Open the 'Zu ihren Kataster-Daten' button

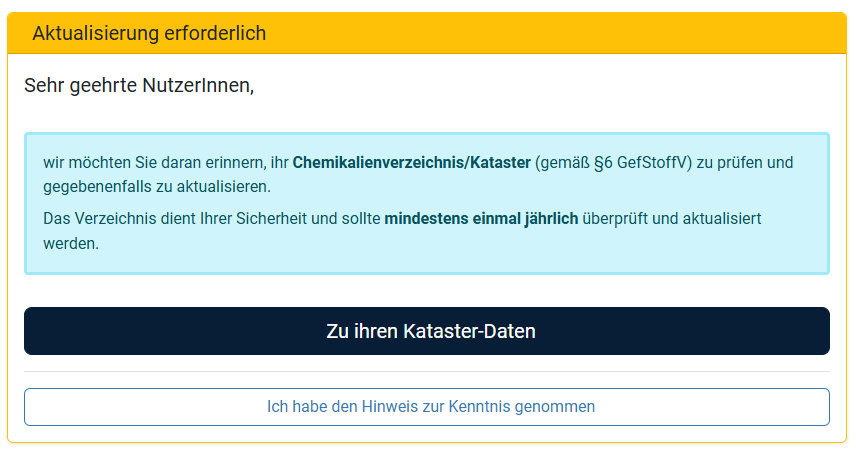(427, 331)
